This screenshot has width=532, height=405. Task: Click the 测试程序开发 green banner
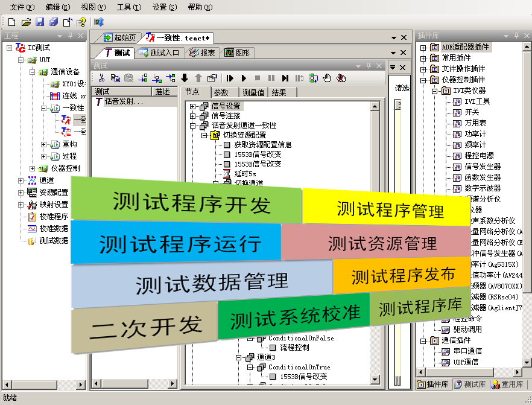187,203
